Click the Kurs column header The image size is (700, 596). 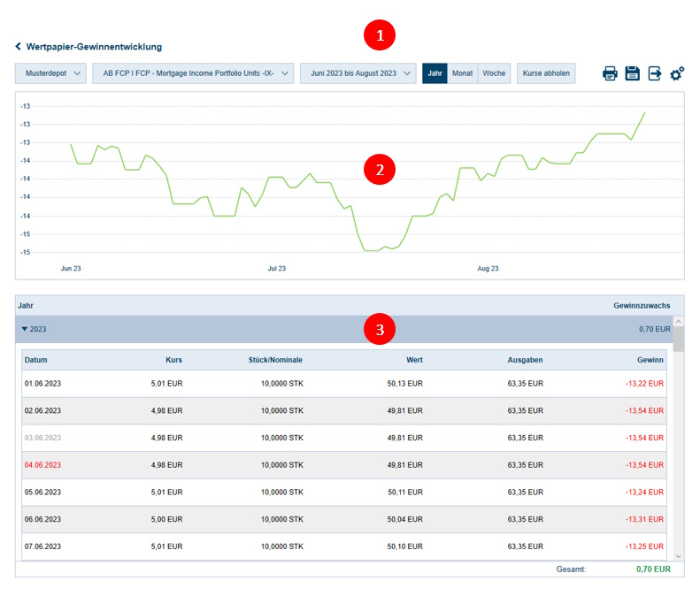pos(173,360)
